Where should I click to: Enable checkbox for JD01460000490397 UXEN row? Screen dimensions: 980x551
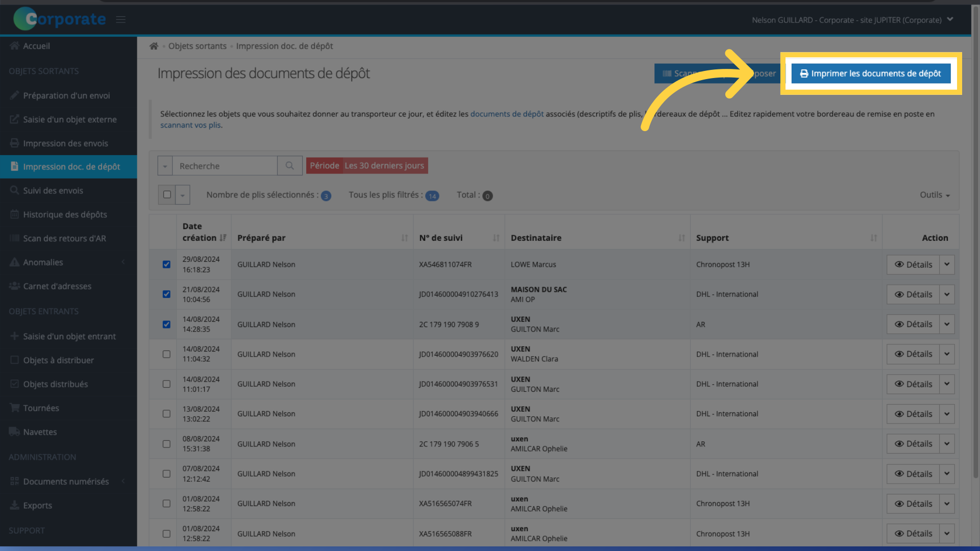click(166, 353)
